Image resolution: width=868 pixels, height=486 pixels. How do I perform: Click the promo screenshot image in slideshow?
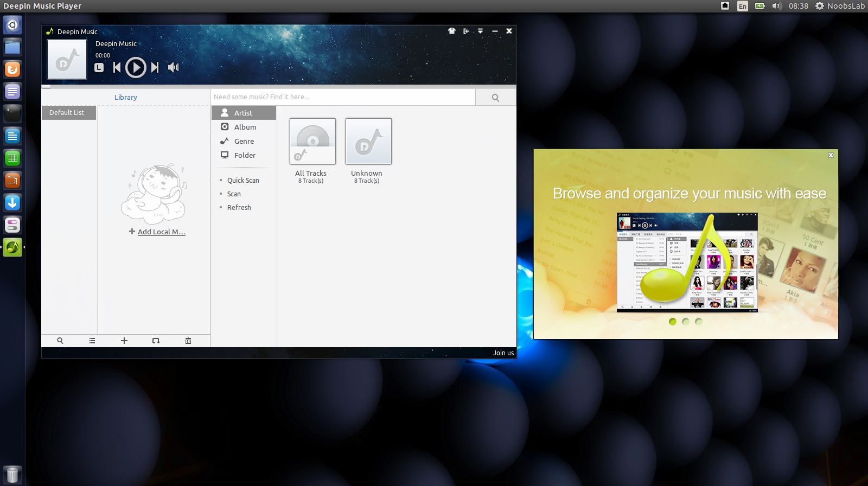pyautogui.click(x=687, y=263)
